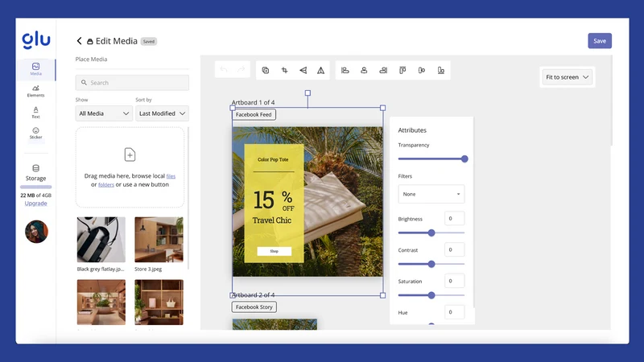The width and height of the screenshot is (644, 362).
Task: Select the 15 % OFF text in the ad
Action: pos(274,200)
